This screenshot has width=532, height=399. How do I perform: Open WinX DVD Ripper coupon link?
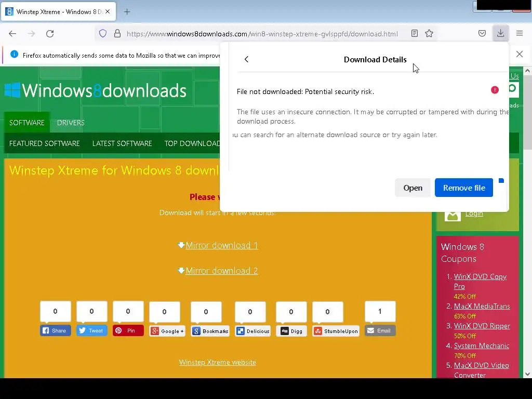[x=482, y=326]
